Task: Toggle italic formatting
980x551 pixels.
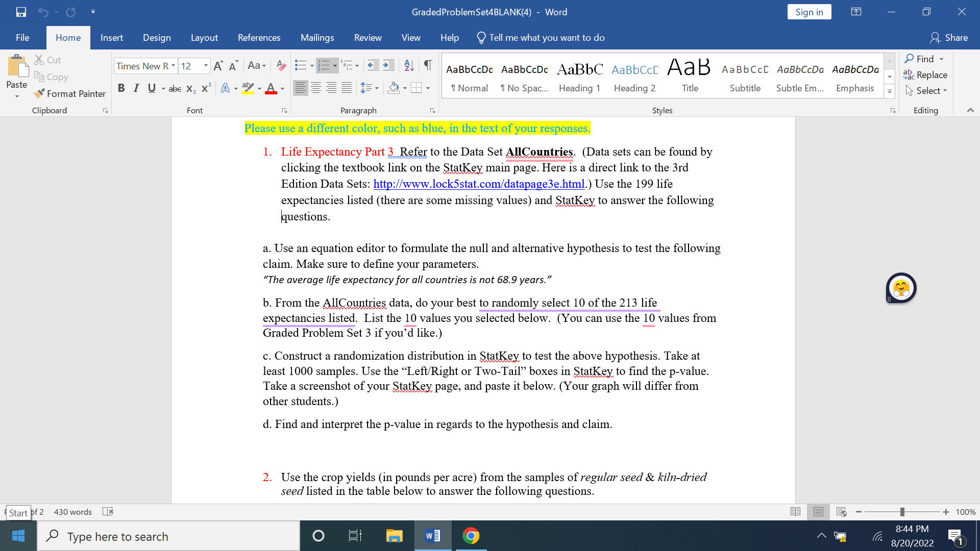Action: (x=136, y=88)
